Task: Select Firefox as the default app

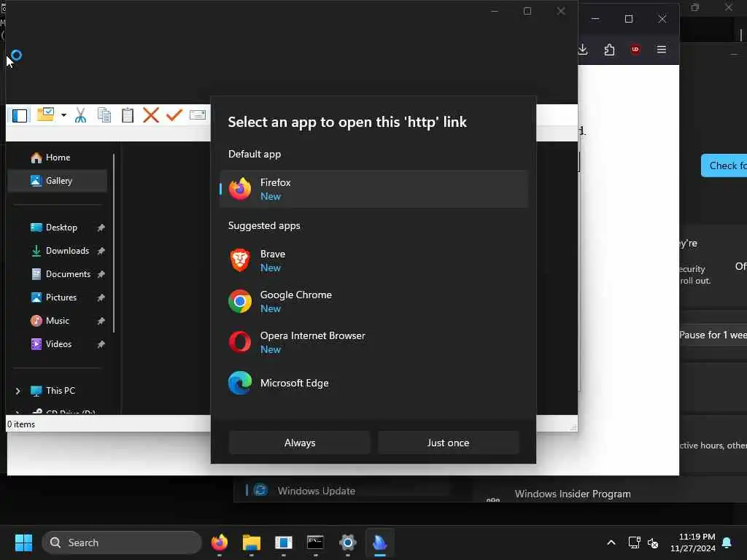Action: click(x=373, y=189)
